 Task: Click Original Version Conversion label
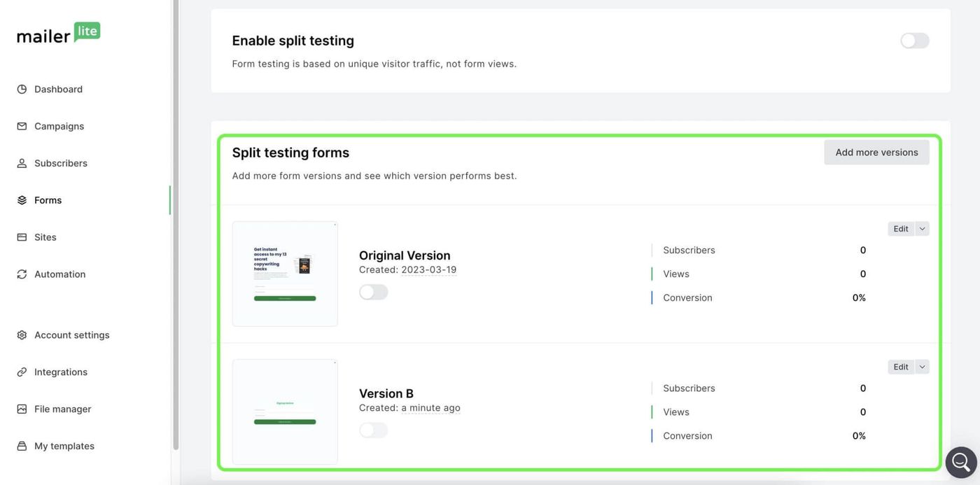(687, 297)
